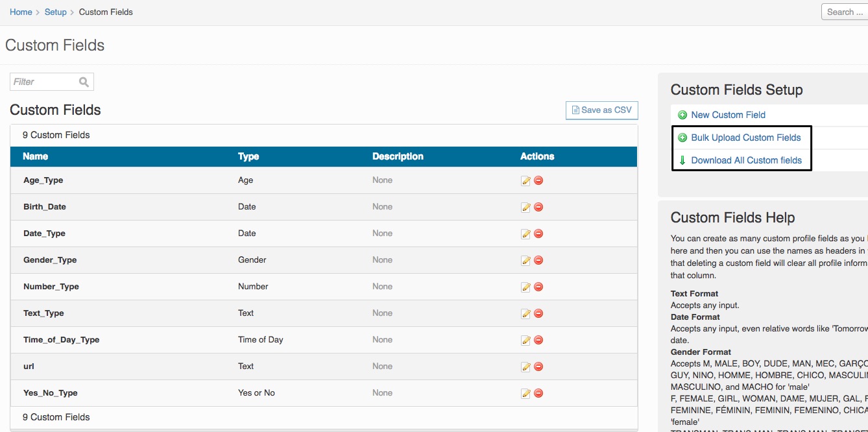
Task: Select Download All Custom fields link
Action: coord(746,160)
